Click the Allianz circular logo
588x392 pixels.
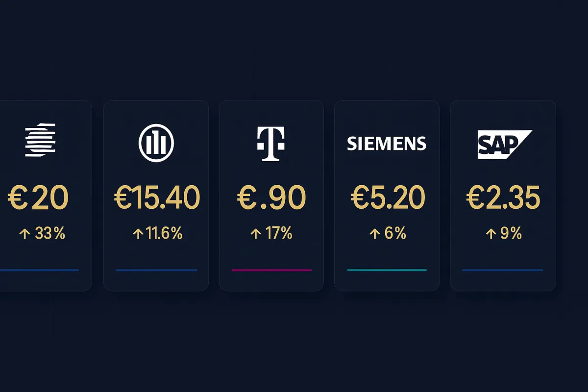click(x=156, y=143)
